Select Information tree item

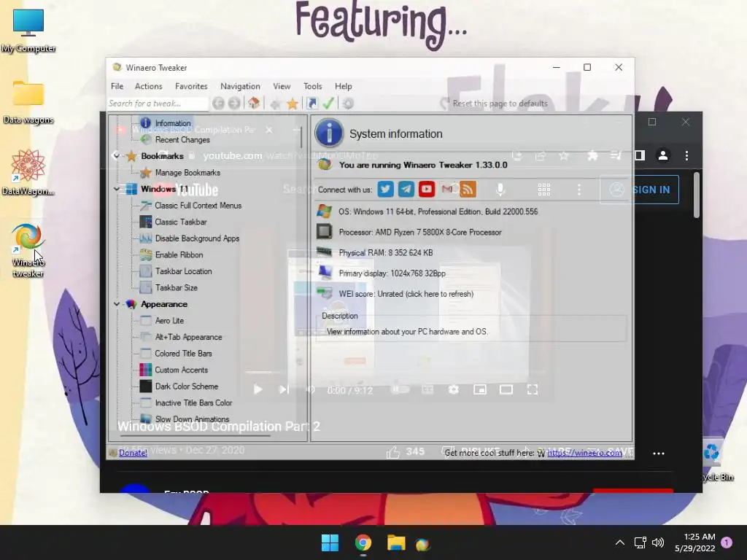pos(172,123)
